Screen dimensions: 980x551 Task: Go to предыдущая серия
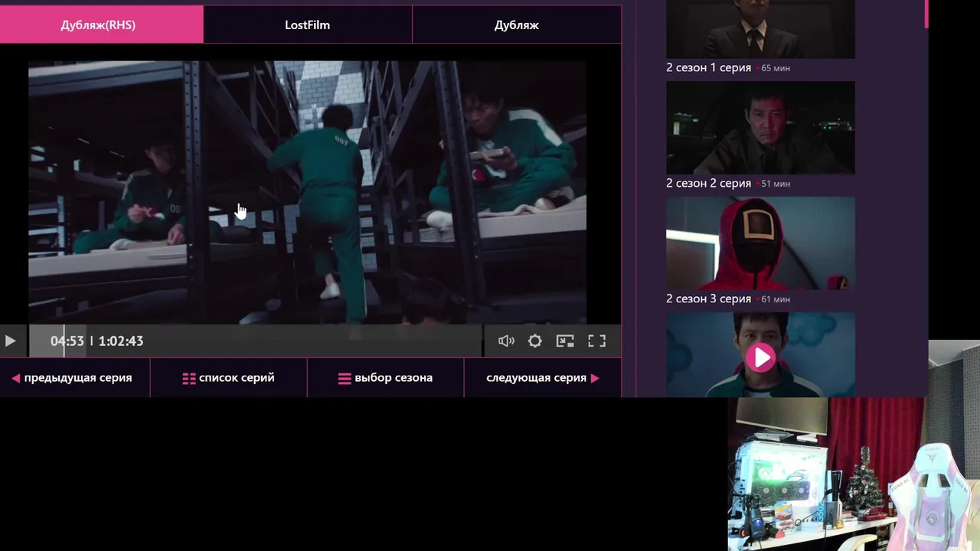[x=75, y=378]
